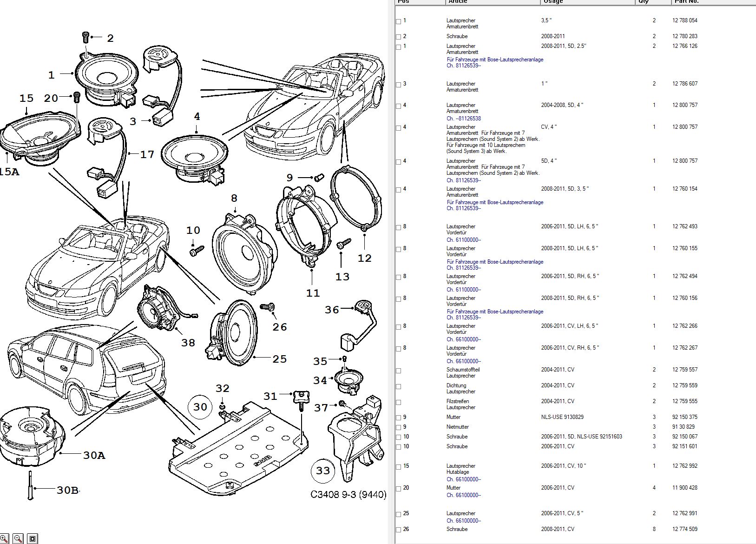
Task: Check the CV RH speaker row 12 762 267
Action: (x=398, y=349)
